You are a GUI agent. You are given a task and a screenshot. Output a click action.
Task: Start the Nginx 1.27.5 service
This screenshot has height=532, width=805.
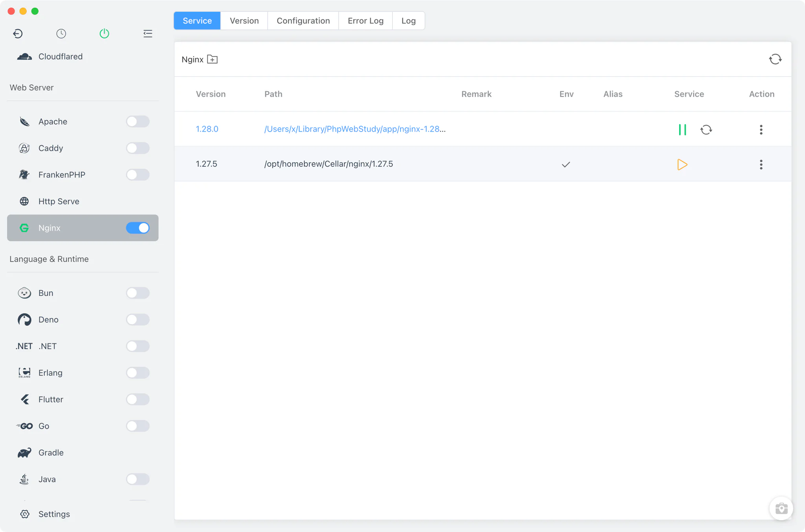tap(682, 165)
